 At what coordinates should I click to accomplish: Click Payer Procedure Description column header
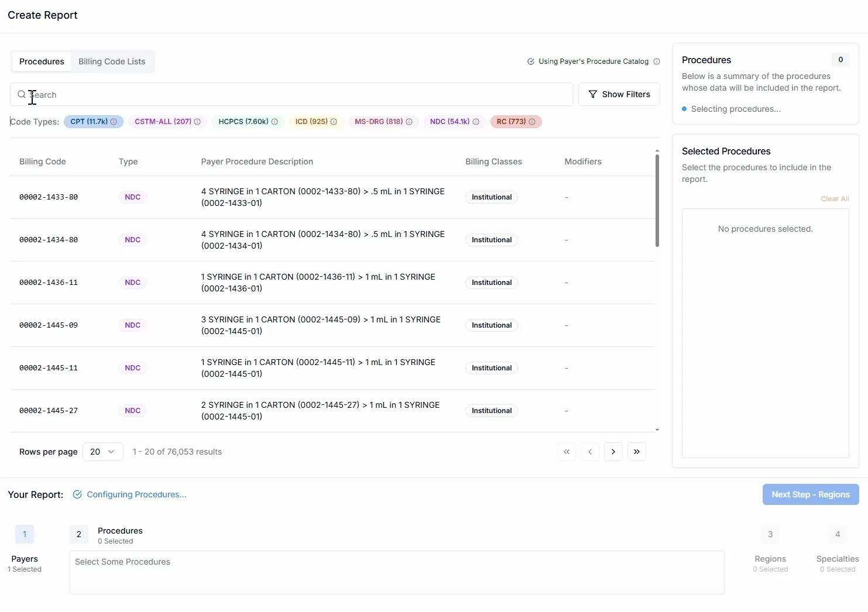click(257, 161)
